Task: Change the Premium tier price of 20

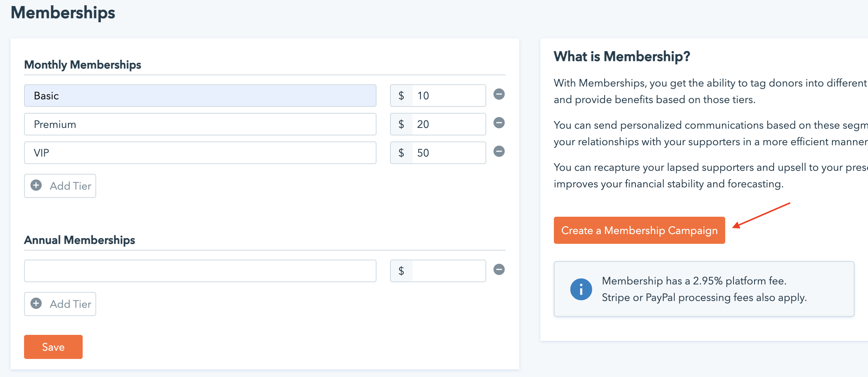Action: coord(448,124)
